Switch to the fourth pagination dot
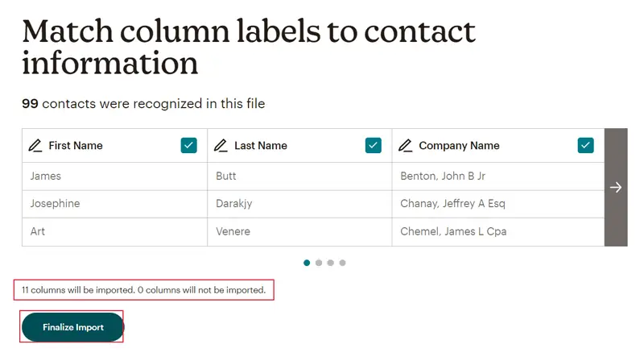 pos(342,263)
